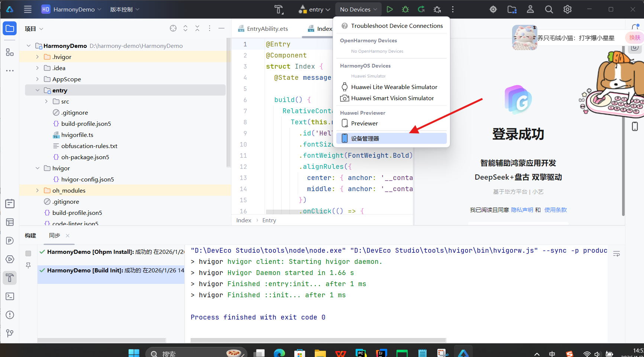The width and height of the screenshot is (644, 357).
Task: Run the entry configuration with play button
Action: 389,9
